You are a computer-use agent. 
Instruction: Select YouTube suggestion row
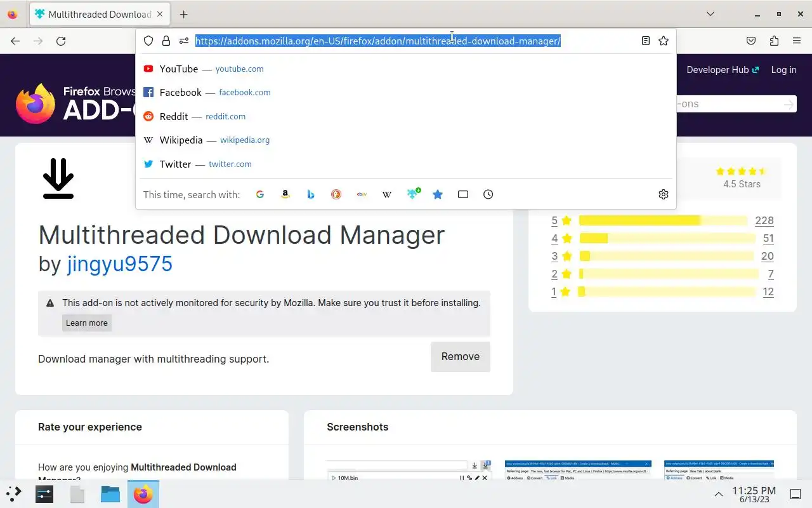406,69
